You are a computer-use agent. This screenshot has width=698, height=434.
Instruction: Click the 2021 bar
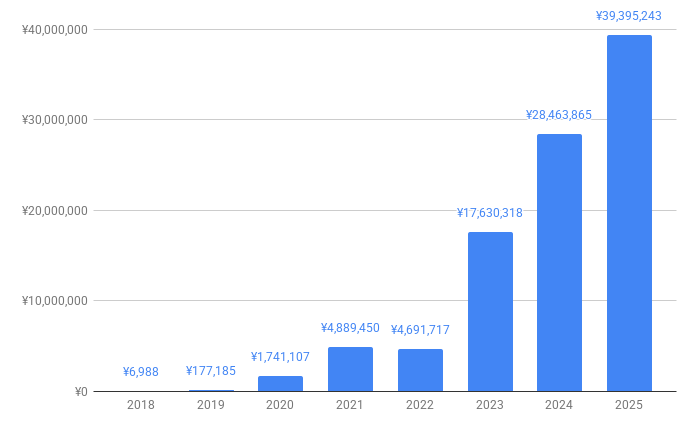(x=350, y=368)
